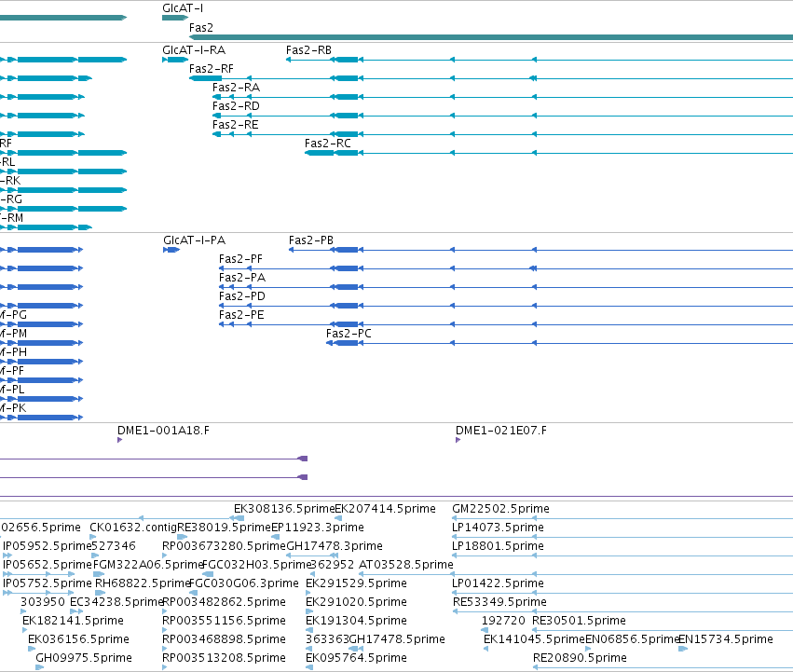Select the LP14073.5prime EST label

[499, 528]
